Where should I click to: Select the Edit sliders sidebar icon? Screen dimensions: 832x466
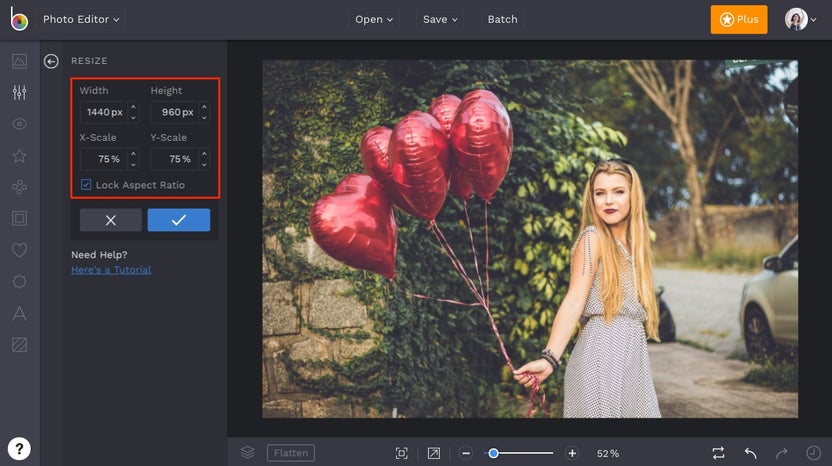(x=19, y=93)
